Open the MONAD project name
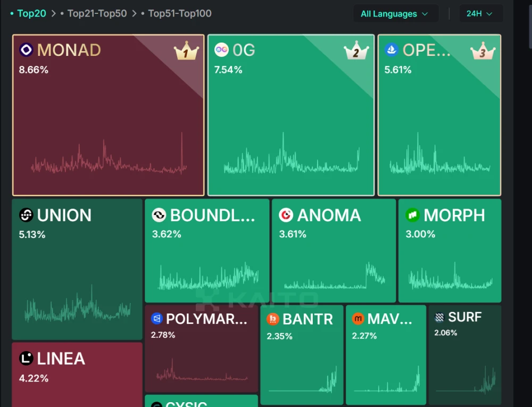This screenshot has width=532, height=407. [x=69, y=50]
